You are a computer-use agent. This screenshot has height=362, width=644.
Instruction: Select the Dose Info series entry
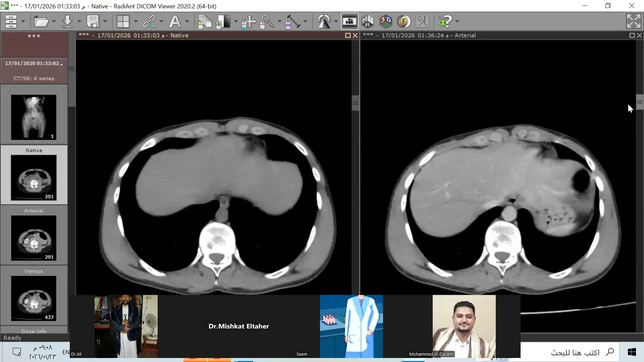click(x=34, y=331)
